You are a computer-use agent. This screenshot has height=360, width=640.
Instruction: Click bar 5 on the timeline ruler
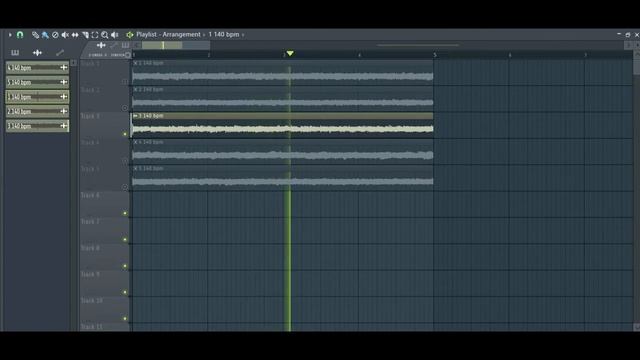point(435,55)
